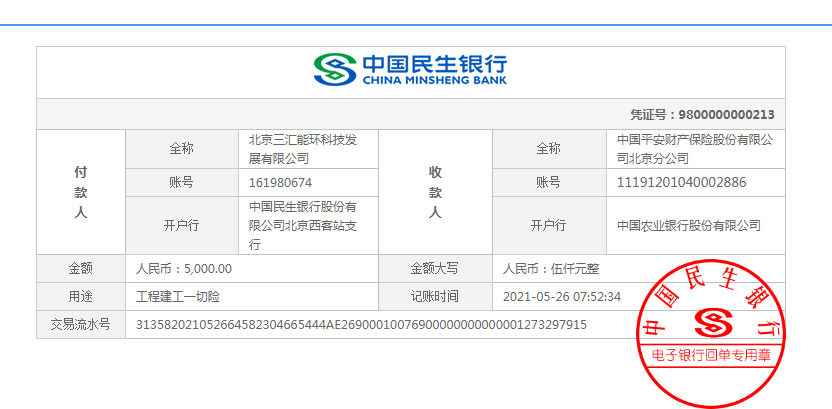The width and height of the screenshot is (832, 409).
Task: Select payee account number 11191201040002886
Action: 681,183
